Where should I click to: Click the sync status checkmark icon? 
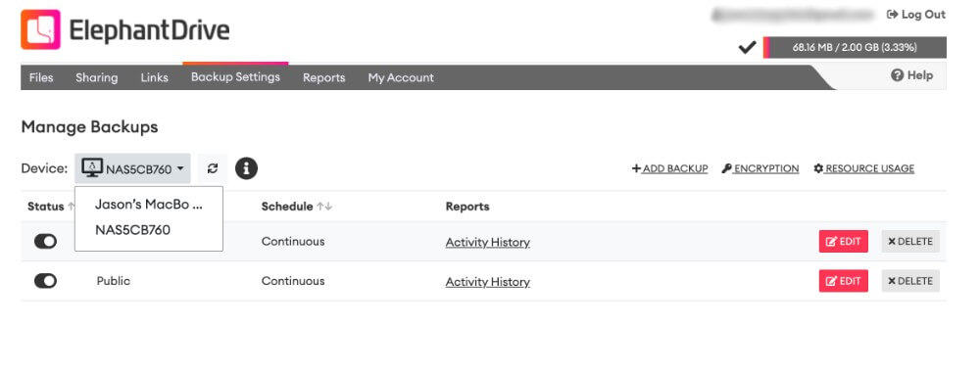click(x=747, y=47)
